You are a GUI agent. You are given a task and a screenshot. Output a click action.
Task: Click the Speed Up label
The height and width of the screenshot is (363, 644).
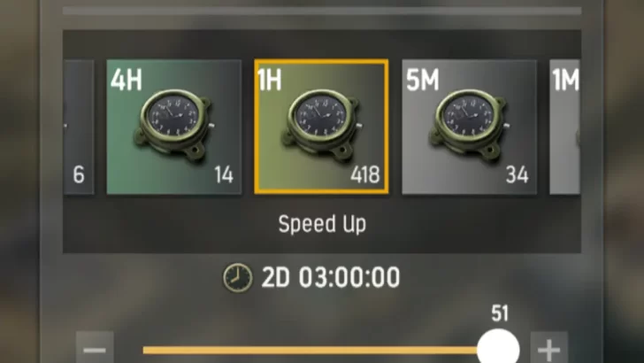point(322,225)
